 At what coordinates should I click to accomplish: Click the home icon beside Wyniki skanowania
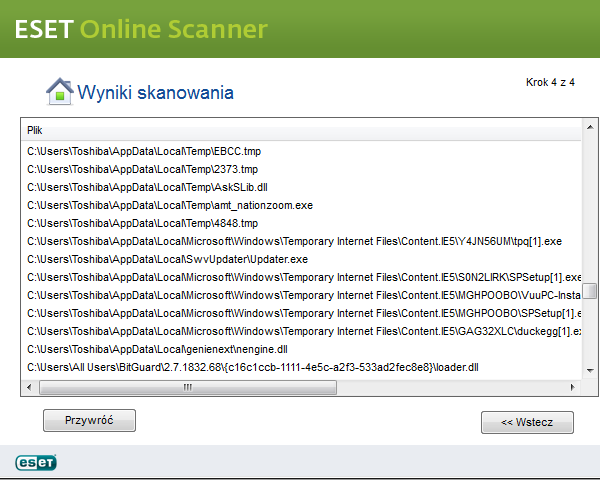60,91
